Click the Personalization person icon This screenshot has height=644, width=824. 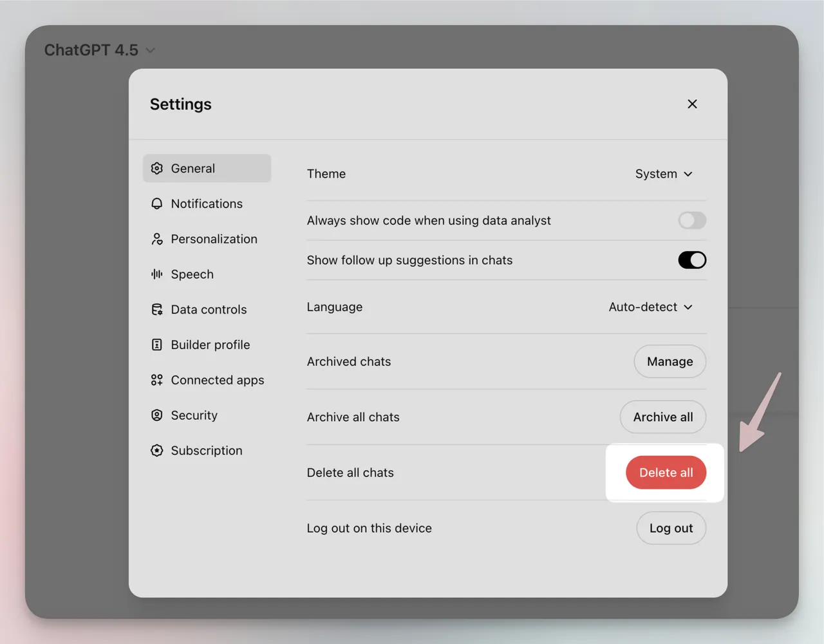click(157, 239)
